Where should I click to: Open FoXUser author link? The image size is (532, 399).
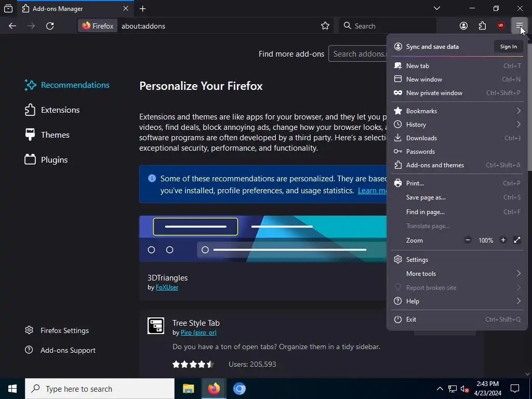[x=167, y=287]
